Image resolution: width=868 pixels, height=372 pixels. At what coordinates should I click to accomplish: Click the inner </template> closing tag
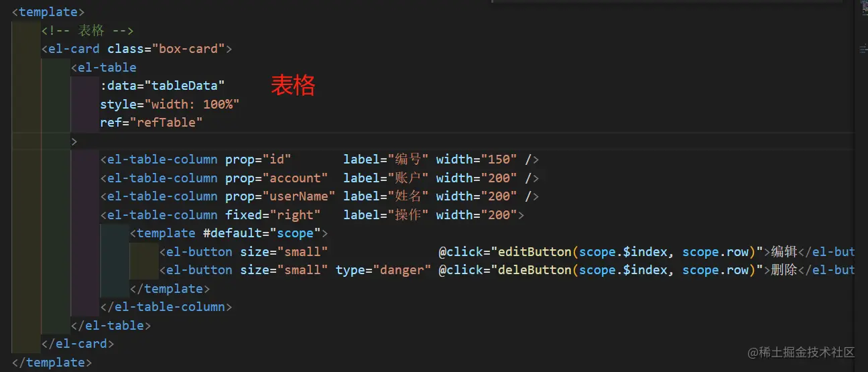pos(170,289)
